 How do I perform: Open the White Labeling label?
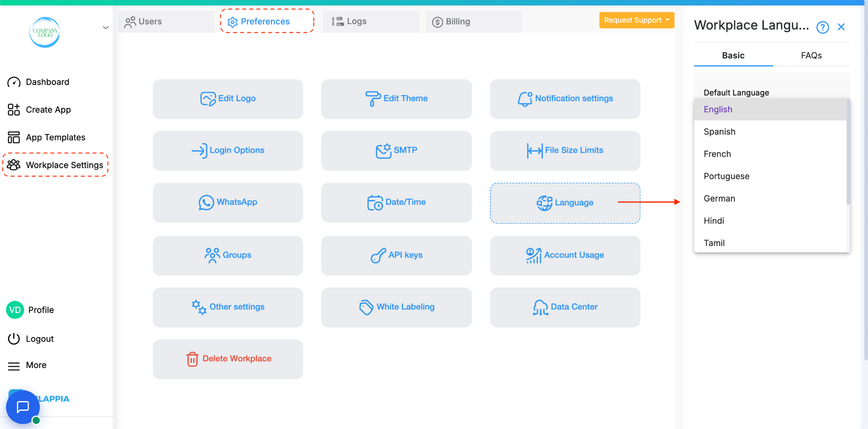406,307
